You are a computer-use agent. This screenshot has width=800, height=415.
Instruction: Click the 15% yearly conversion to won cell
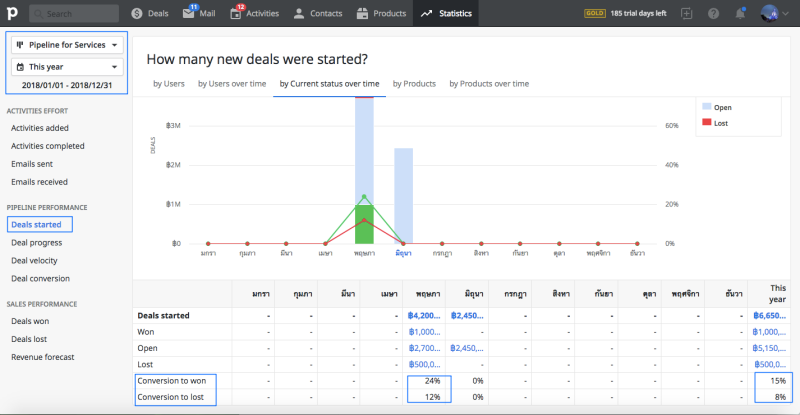(x=778, y=381)
